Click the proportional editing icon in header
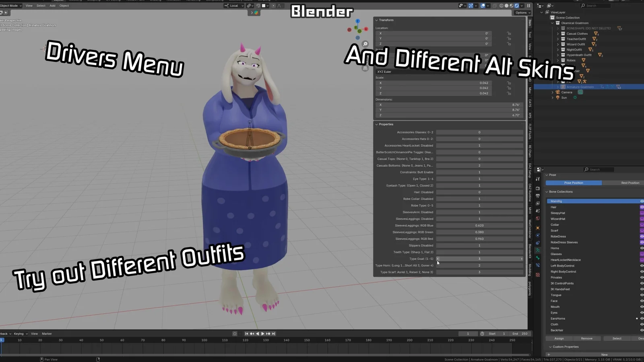 point(273,6)
